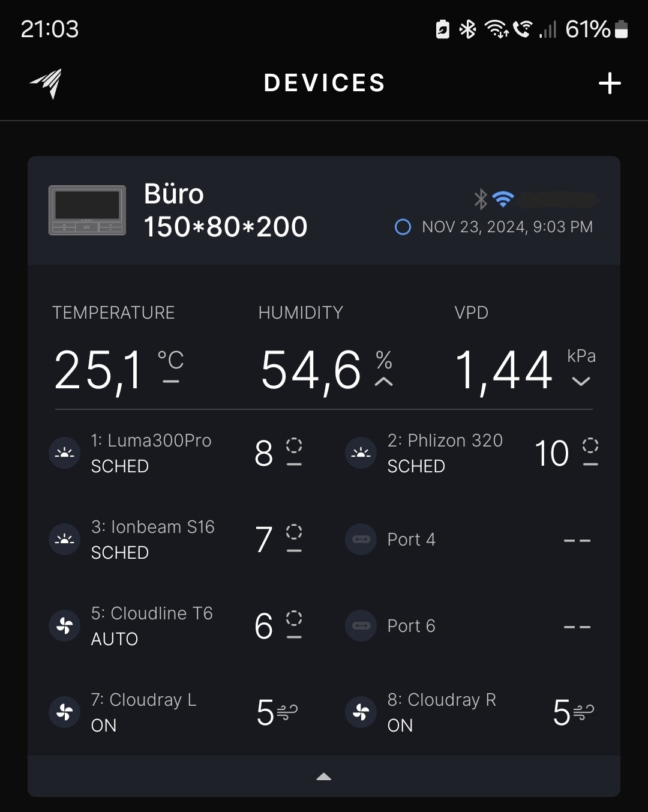
Task: Tap the Cloudline T6 fan icon
Action: pyautogui.click(x=64, y=626)
